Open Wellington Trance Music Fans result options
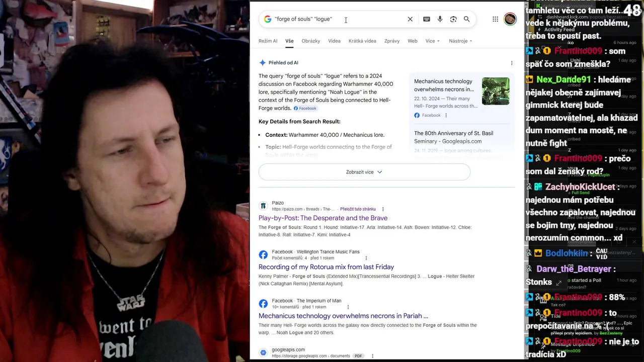The height and width of the screenshot is (362, 644). pos(366,258)
